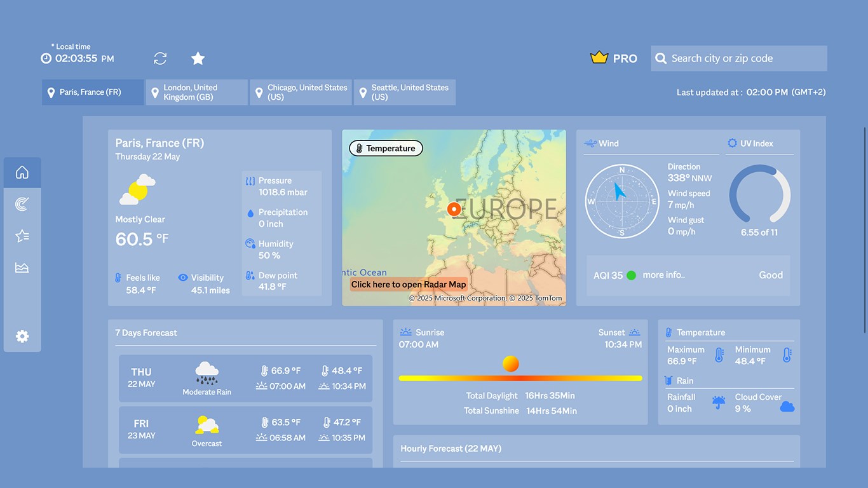This screenshot has width=868, height=488.
Task: Open the Temperature layer selector on the map
Action: [x=385, y=148]
